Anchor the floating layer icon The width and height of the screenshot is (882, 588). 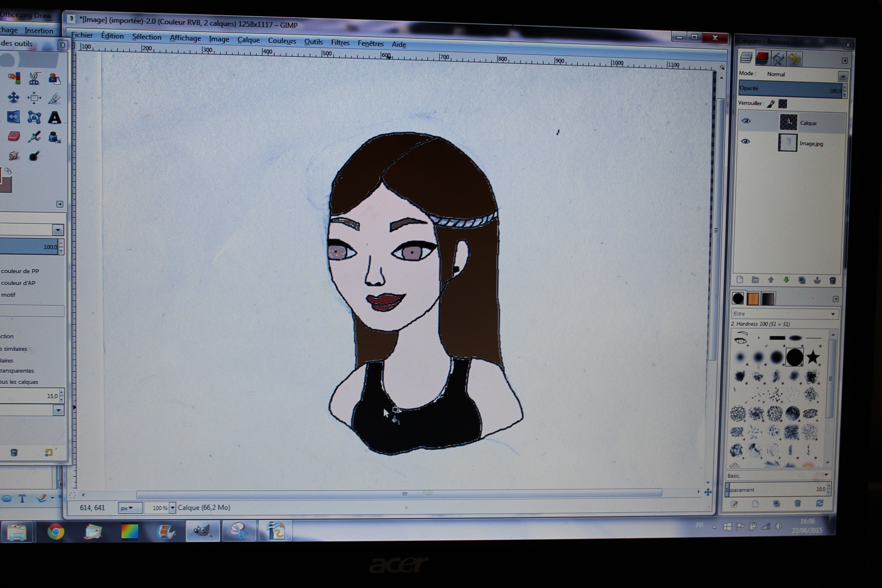pyautogui.click(x=817, y=280)
